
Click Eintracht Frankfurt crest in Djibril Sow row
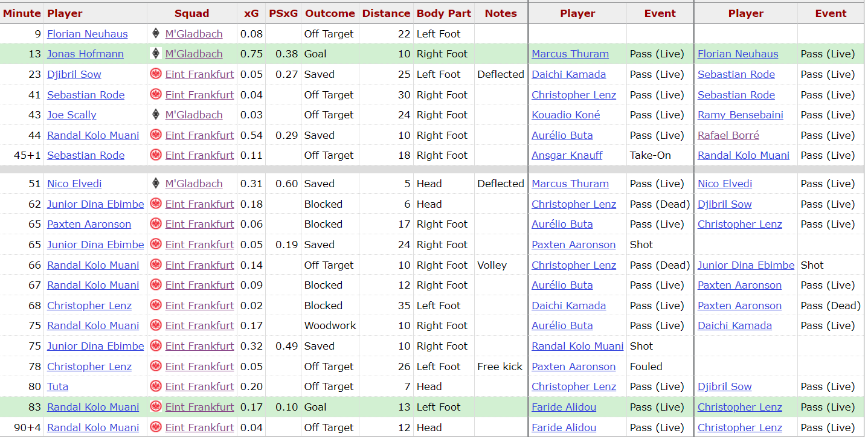coord(155,74)
